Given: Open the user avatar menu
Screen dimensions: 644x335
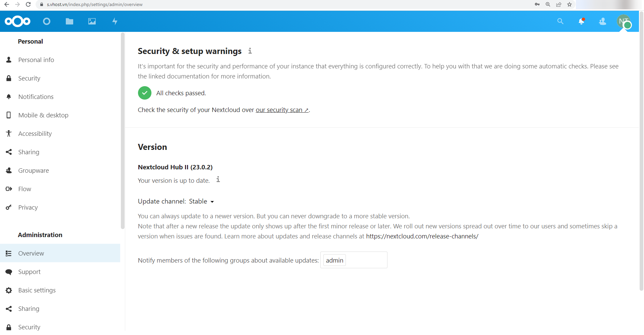Looking at the screenshot, I should click(x=624, y=21).
